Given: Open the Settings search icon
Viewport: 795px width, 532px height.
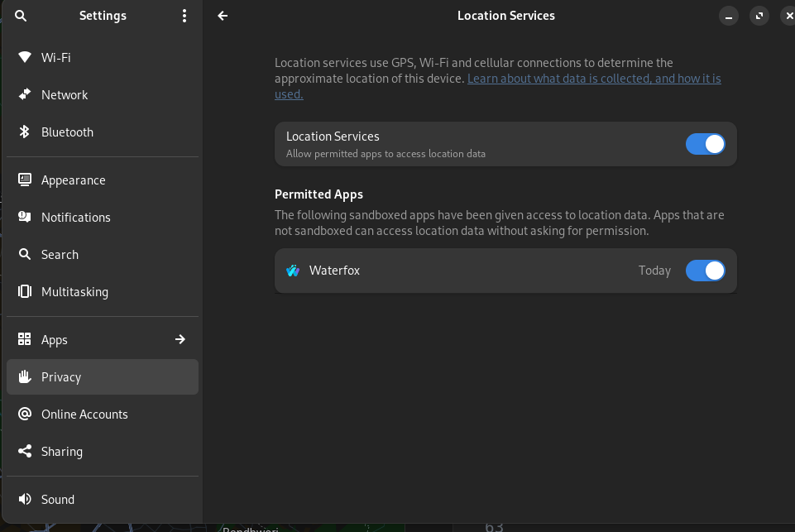Looking at the screenshot, I should [x=21, y=16].
